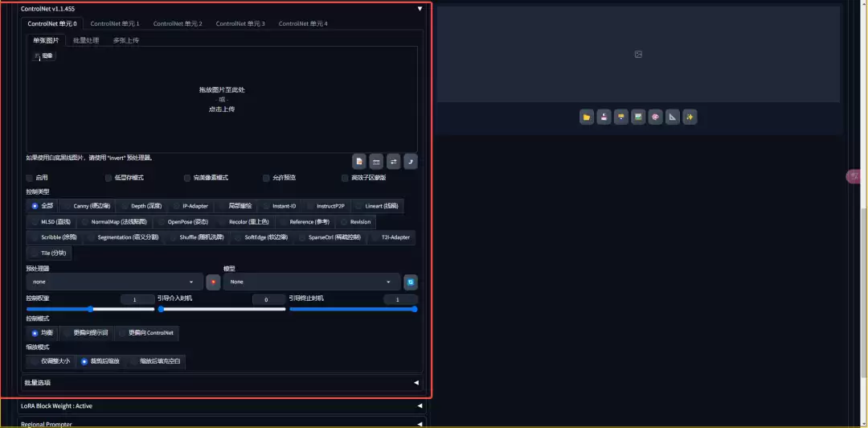Select the InstructP2P control type

(325, 206)
